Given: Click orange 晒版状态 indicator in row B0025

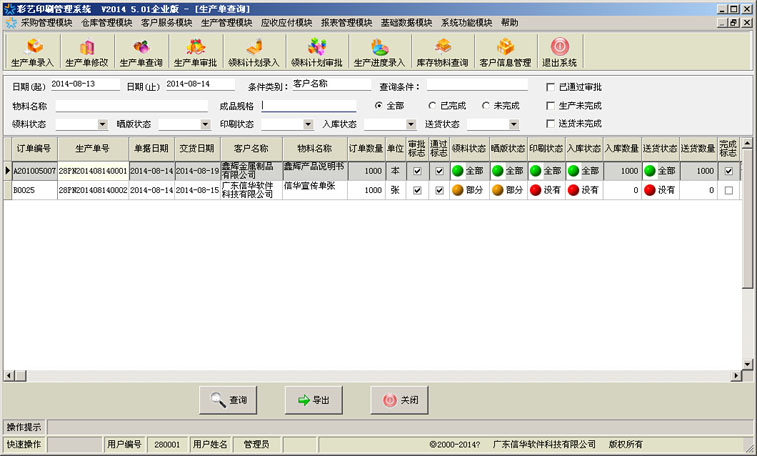Looking at the screenshot, I should [x=498, y=190].
